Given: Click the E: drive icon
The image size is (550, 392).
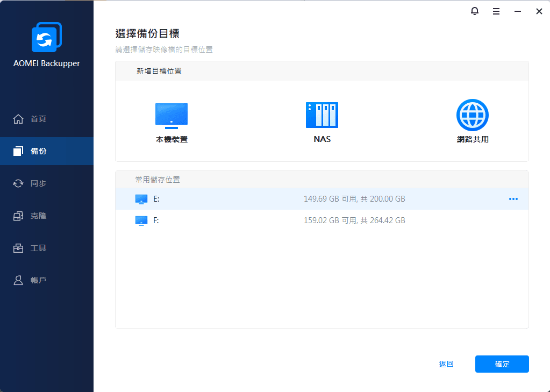Looking at the screenshot, I should (x=141, y=199).
